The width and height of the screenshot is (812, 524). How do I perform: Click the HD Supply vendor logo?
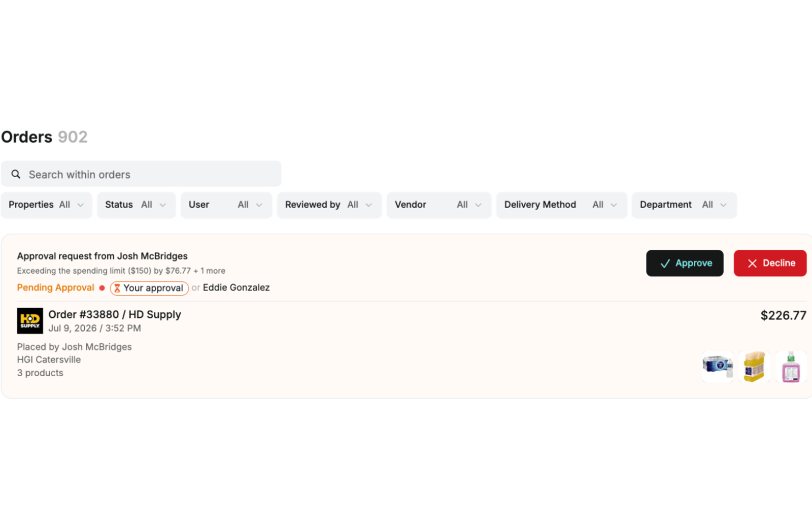pos(30,320)
